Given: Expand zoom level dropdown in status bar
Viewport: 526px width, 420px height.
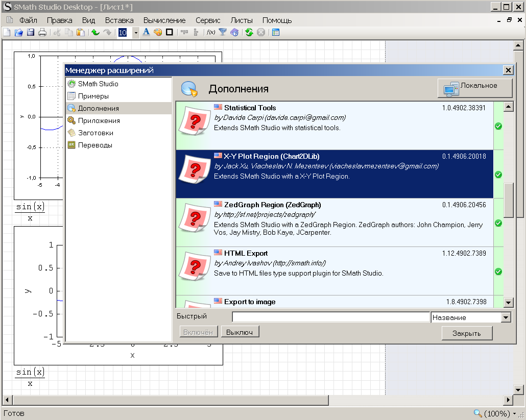Looking at the screenshot, I should 515,414.
